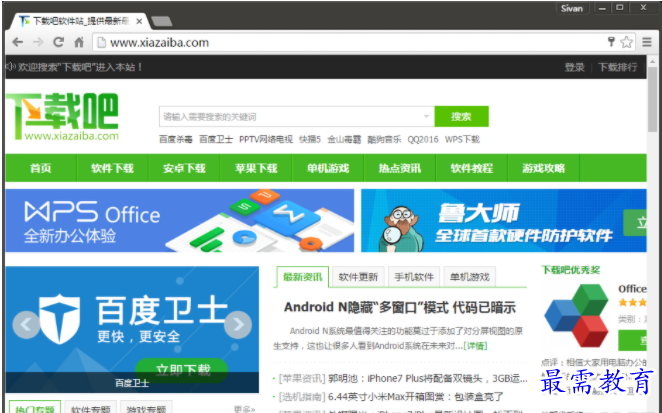Viewport: 662px width, 413px height.
Task: Switch to the 单机游戏 content tab
Action: point(469,277)
